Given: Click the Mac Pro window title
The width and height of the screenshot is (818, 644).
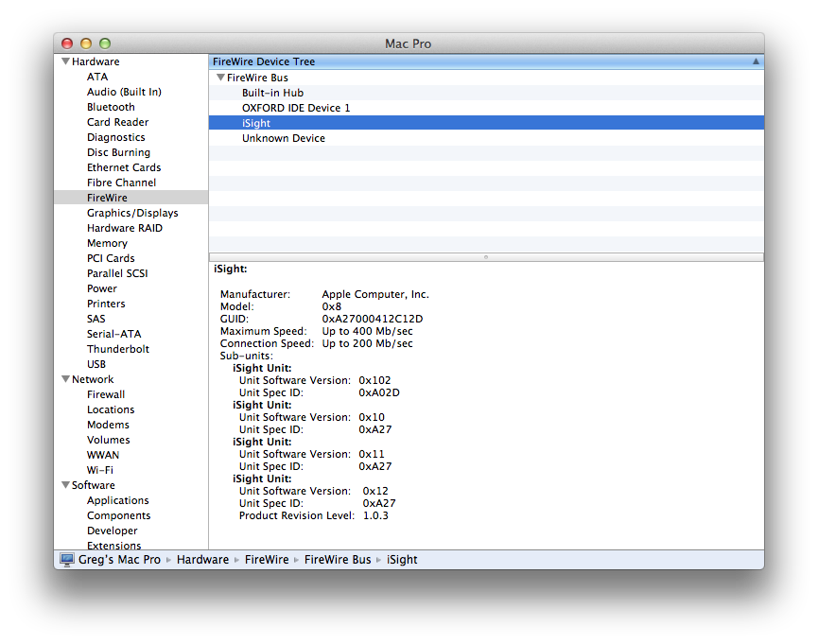Looking at the screenshot, I should [x=408, y=44].
